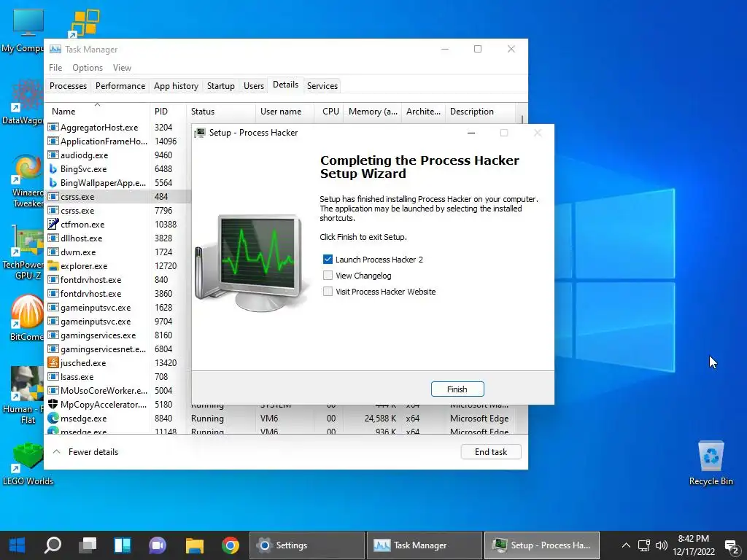747x560 pixels.
Task: Enable the View Changelog checkbox
Action: pyautogui.click(x=328, y=275)
